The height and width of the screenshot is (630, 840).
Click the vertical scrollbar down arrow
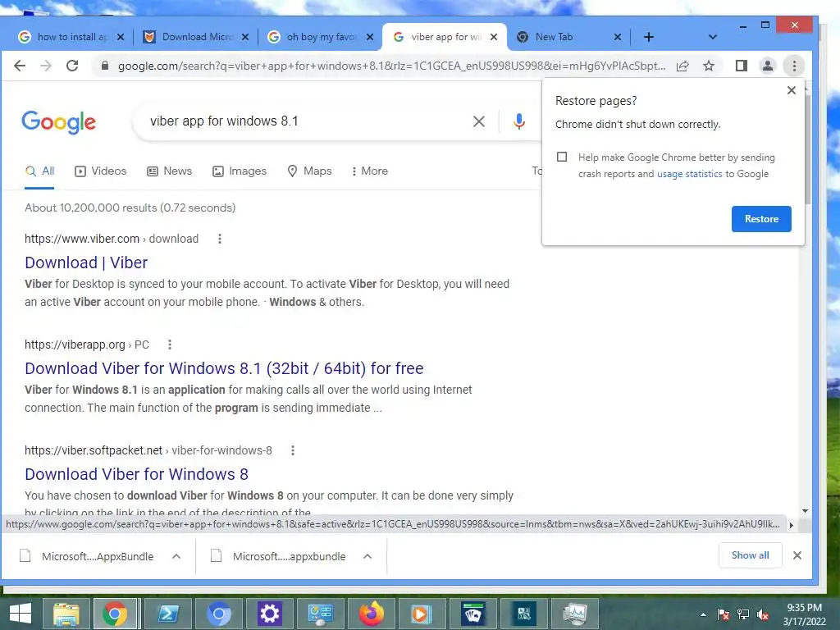[806, 511]
